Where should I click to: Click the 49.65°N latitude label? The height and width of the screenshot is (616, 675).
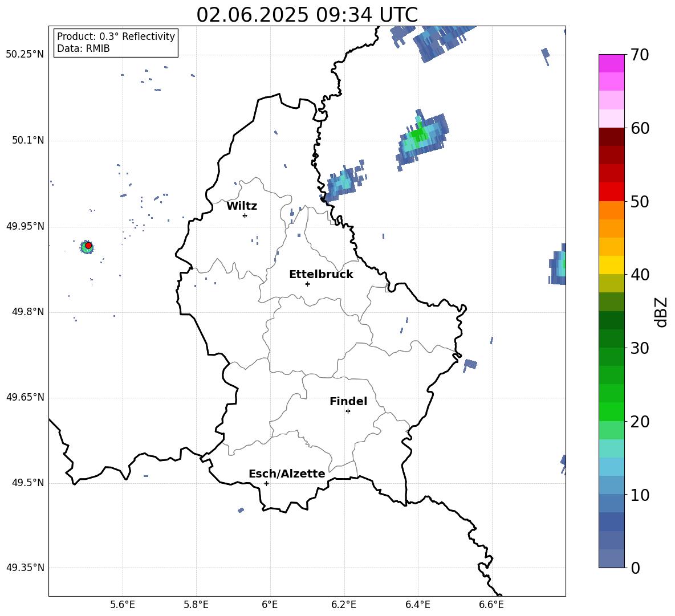(25, 397)
